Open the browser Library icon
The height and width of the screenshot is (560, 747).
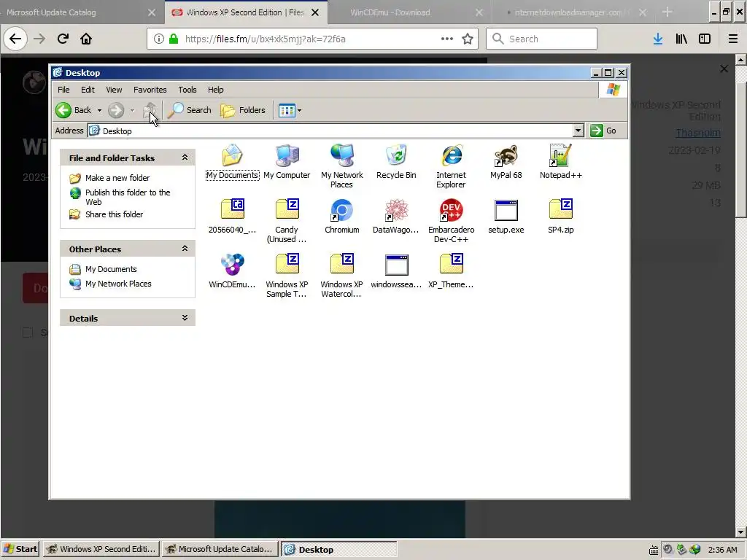pyautogui.click(x=681, y=39)
